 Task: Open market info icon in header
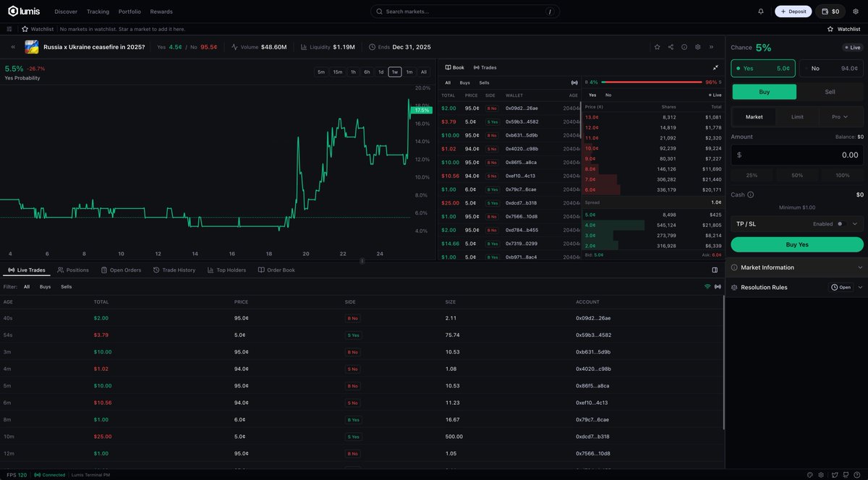[684, 47]
